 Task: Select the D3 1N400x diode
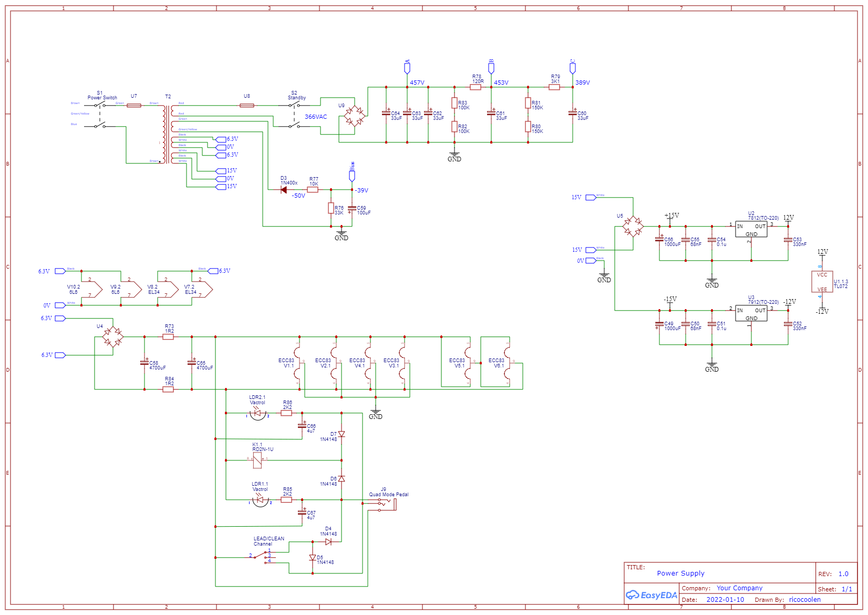[284, 190]
